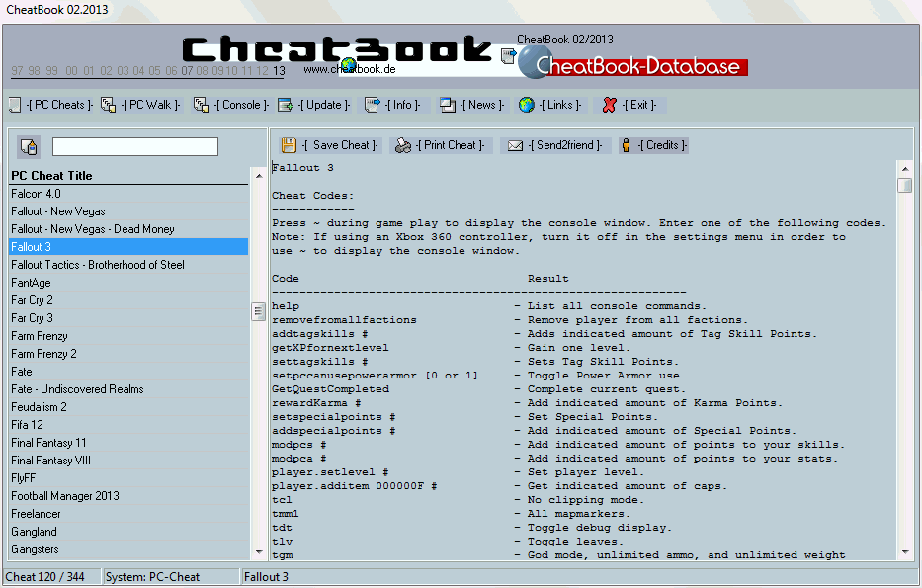Select year 07 in the year strip
Viewport: 922px width, 588px height.
tap(187, 71)
